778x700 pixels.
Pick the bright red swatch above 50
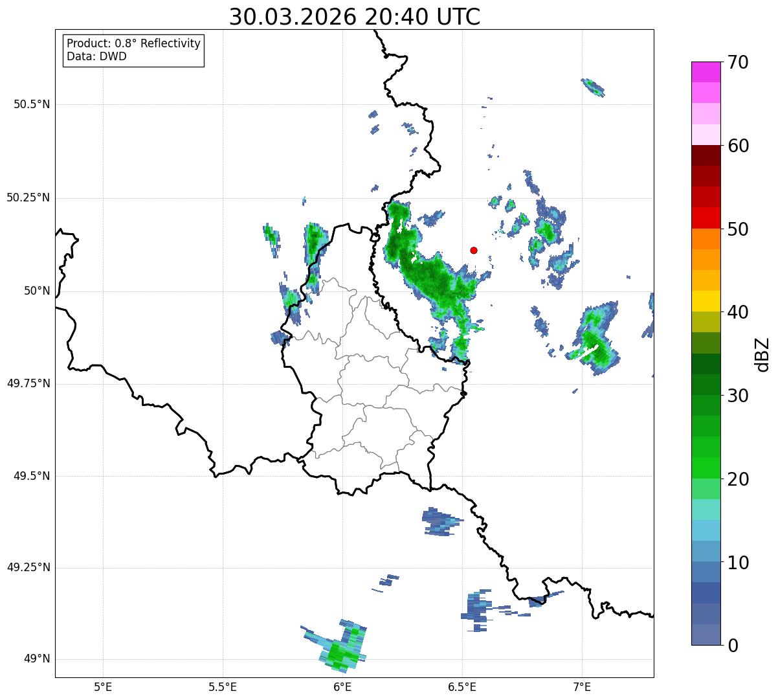[x=706, y=218]
